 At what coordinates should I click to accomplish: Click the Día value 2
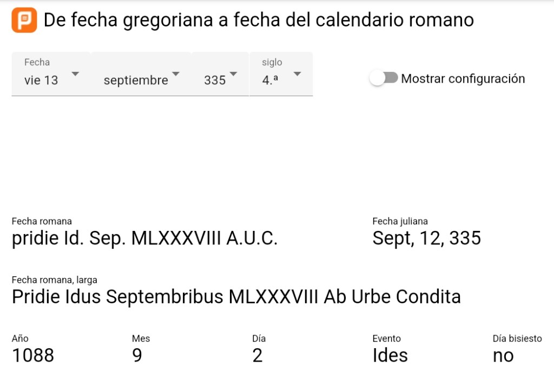257,355
